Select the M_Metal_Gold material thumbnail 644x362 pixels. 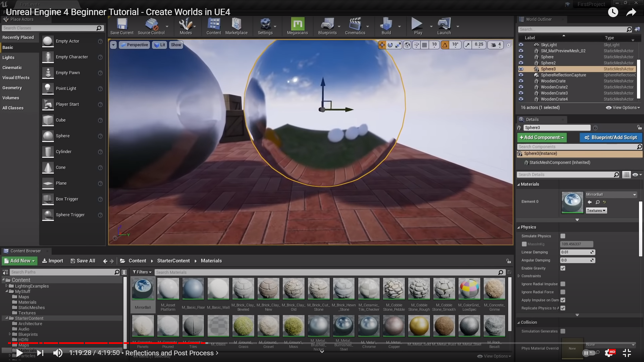click(419, 326)
